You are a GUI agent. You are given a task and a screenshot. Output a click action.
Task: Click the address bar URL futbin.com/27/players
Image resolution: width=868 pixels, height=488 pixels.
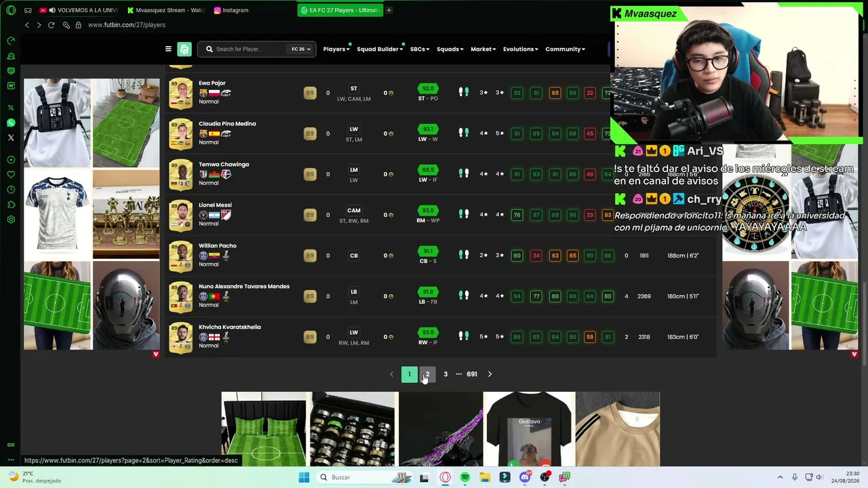point(127,25)
